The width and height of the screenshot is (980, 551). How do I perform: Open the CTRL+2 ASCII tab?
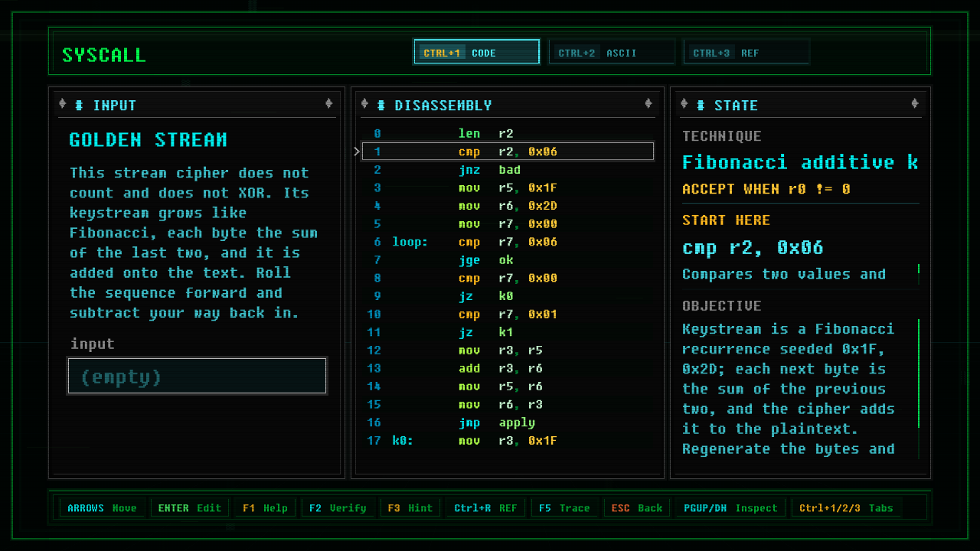(611, 52)
